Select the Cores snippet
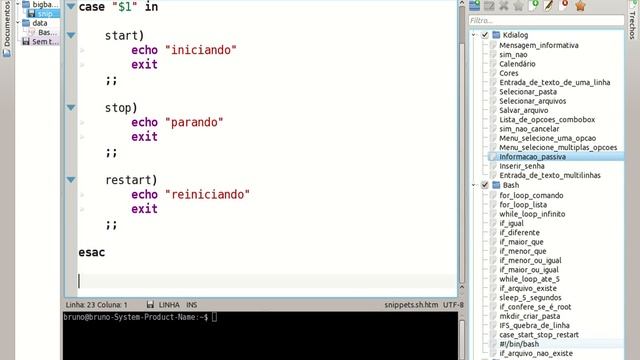Screen dimensions: 640x360 (509, 73)
